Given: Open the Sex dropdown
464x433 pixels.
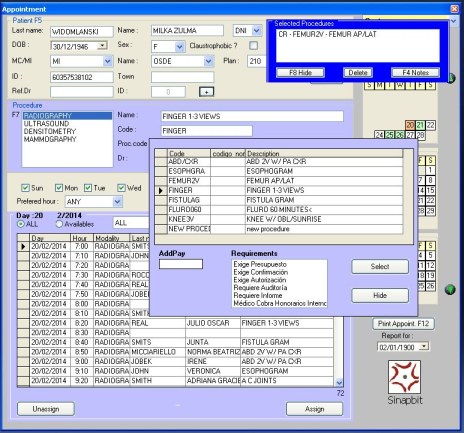Looking at the screenshot, I should tap(179, 47).
